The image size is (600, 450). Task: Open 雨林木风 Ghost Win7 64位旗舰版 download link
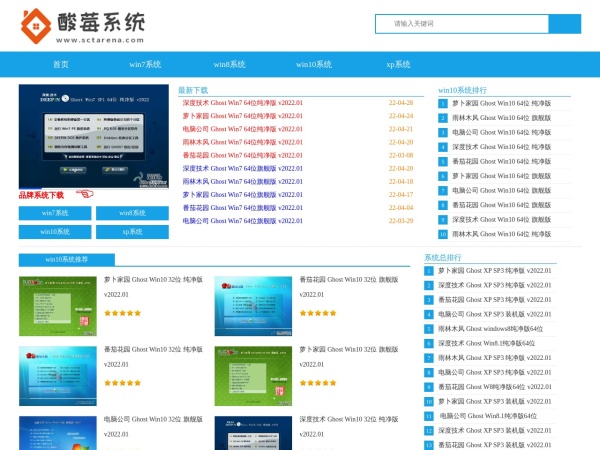coord(243,181)
